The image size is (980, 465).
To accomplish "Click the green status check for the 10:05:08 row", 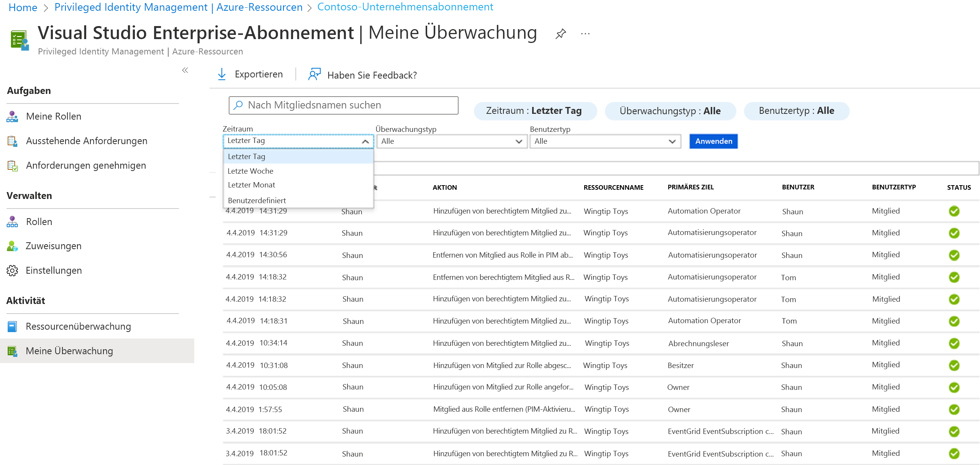I will click(954, 387).
